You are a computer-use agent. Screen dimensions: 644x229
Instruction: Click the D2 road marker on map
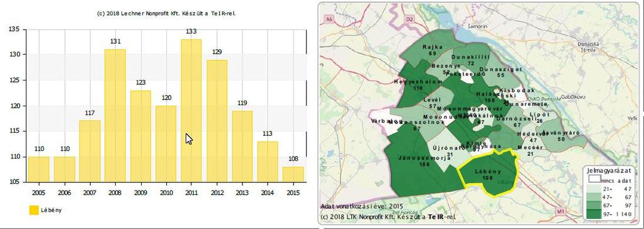tap(409, 19)
